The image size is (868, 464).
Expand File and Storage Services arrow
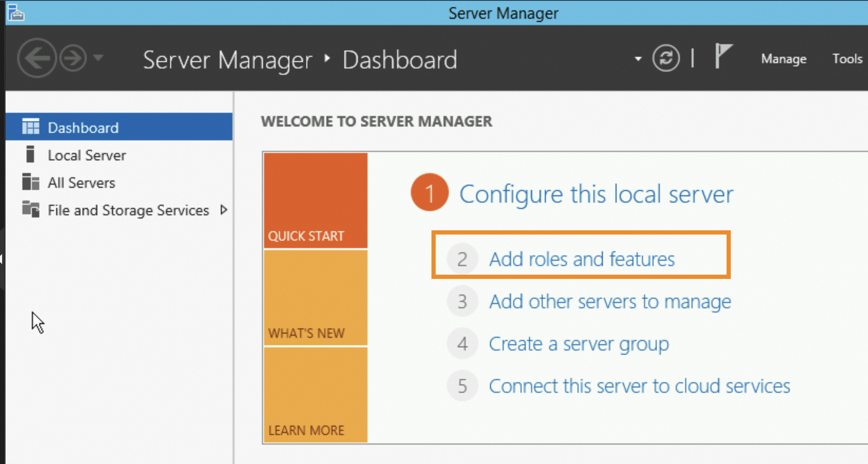tap(224, 210)
